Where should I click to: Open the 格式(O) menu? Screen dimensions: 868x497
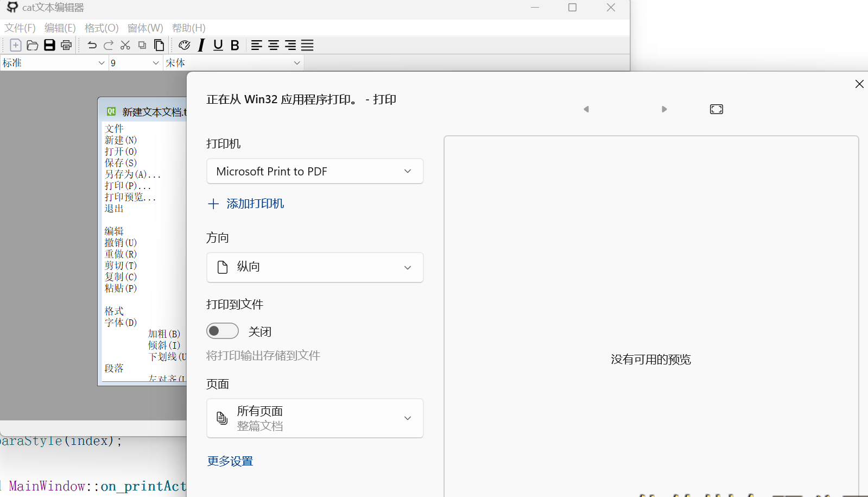(102, 28)
